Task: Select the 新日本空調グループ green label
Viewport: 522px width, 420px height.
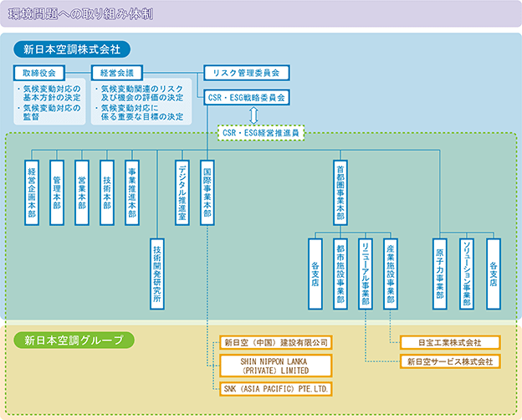Action: (74, 340)
